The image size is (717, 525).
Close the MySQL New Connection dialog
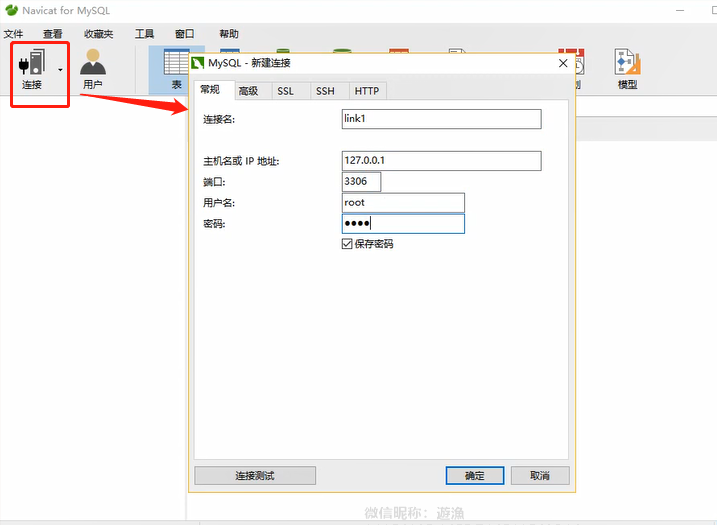pos(563,63)
